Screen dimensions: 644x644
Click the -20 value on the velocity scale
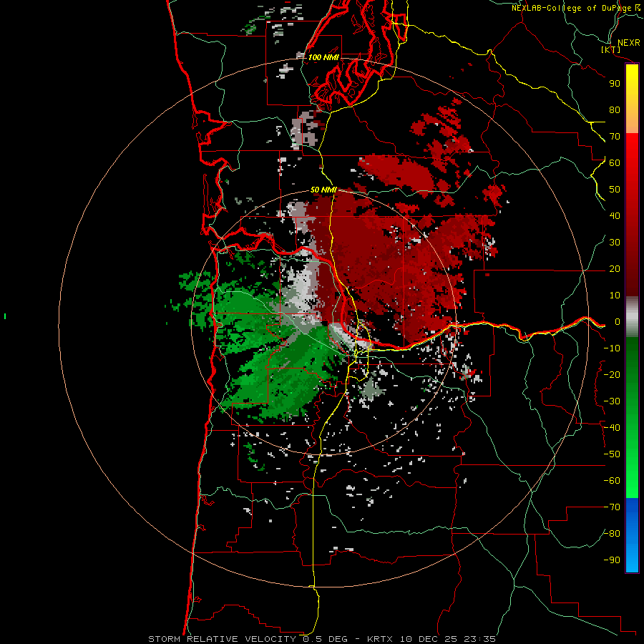click(x=612, y=374)
